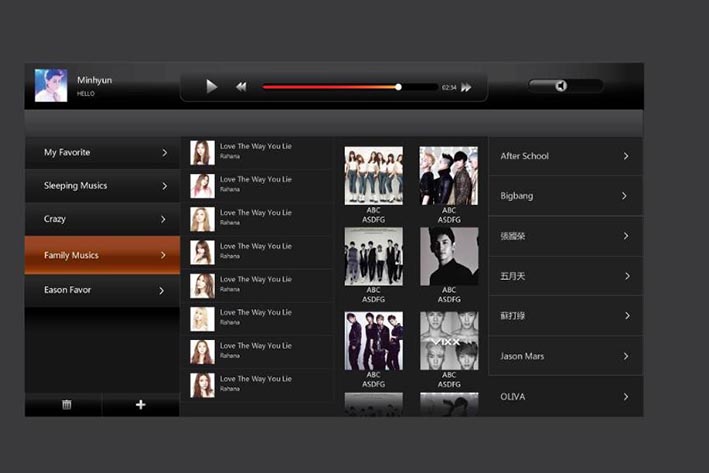
Task: Add a playlist with the plus icon
Action: 141,405
